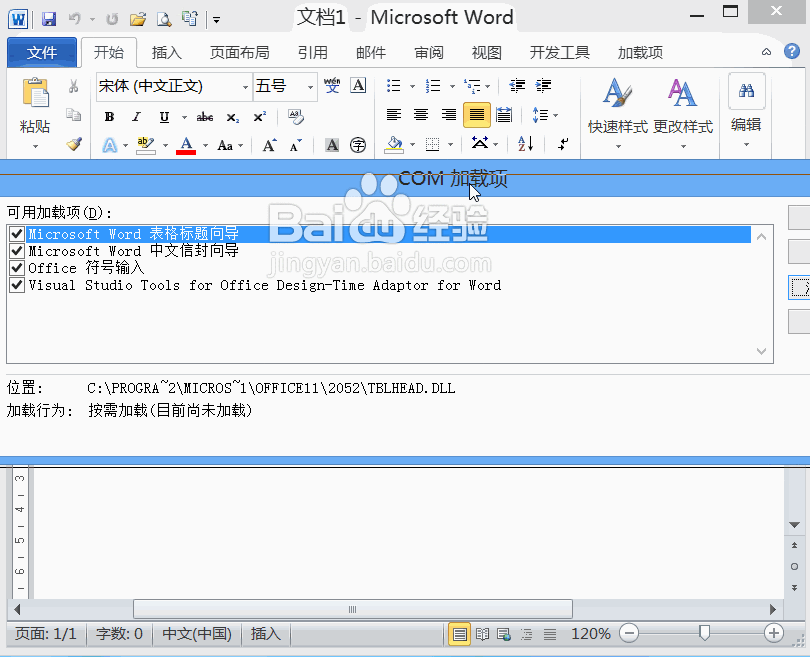This screenshot has height=657, width=810.
Task: Open the 文件 (File) tab
Action: point(42,52)
